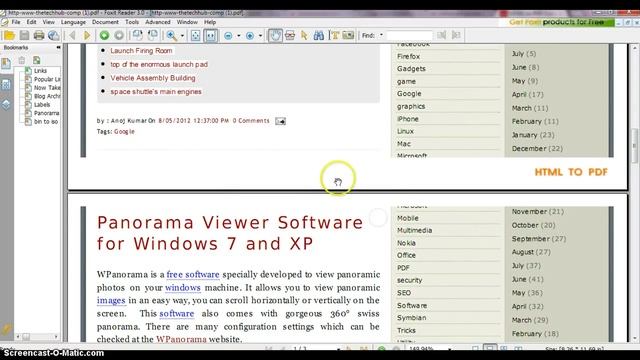
Task: Click the email post envelope icon
Action: [280, 121]
